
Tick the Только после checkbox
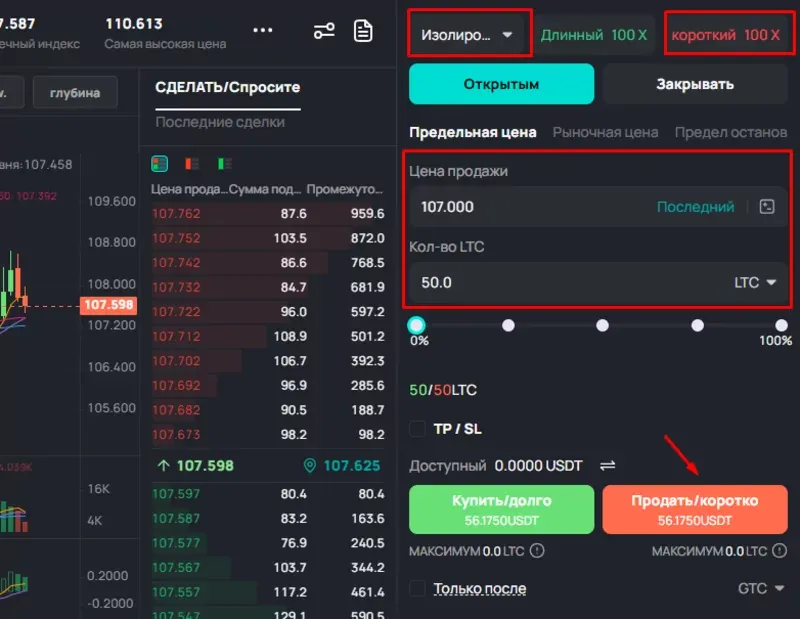[417, 588]
